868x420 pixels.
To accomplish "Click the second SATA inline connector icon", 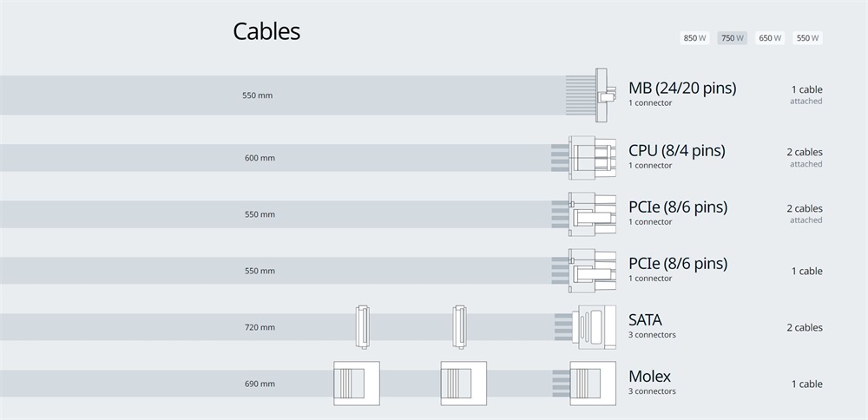I will pos(459,327).
